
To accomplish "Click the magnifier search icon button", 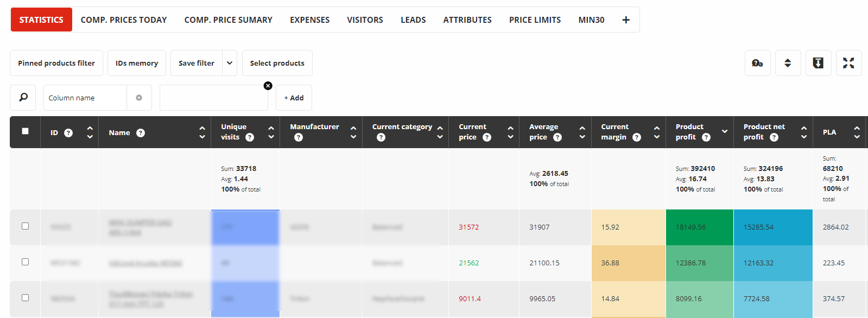I will tap(23, 98).
